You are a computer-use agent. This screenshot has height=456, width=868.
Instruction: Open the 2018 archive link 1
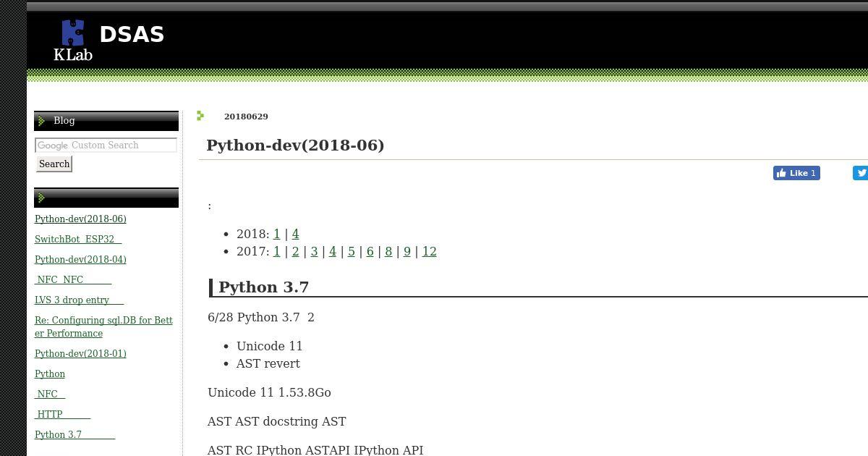pyautogui.click(x=276, y=235)
